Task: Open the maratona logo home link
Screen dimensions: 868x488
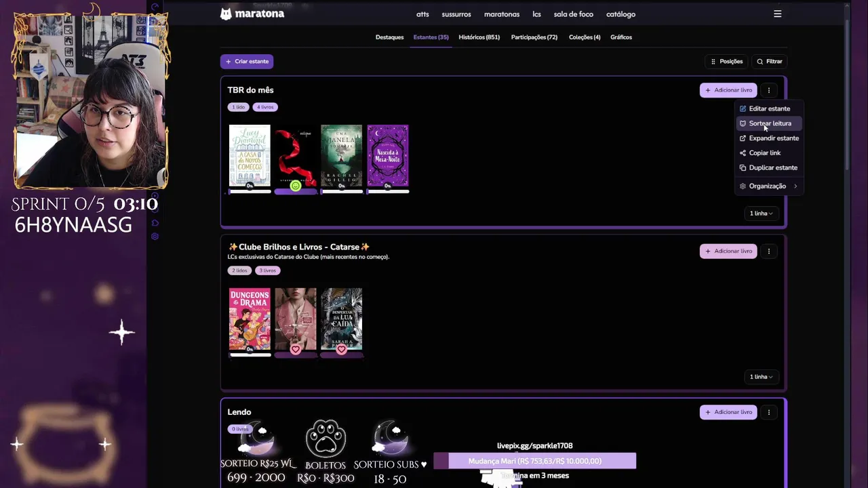Action: (252, 14)
